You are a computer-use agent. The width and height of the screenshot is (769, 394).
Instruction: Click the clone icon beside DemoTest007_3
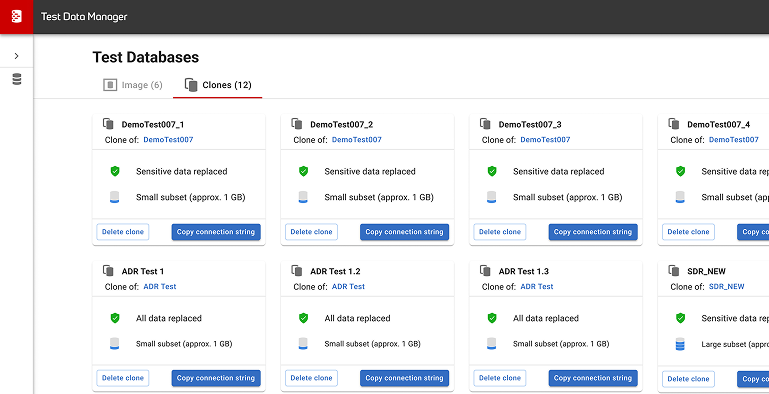pos(485,124)
